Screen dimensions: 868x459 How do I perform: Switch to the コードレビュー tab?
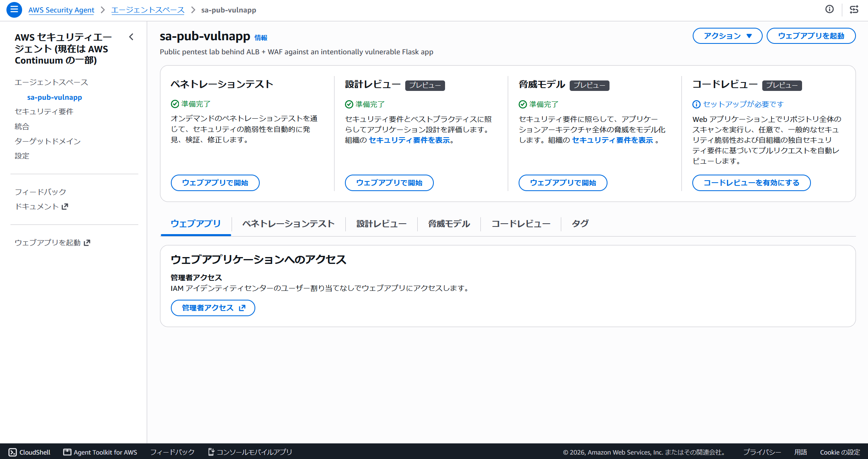pos(521,224)
